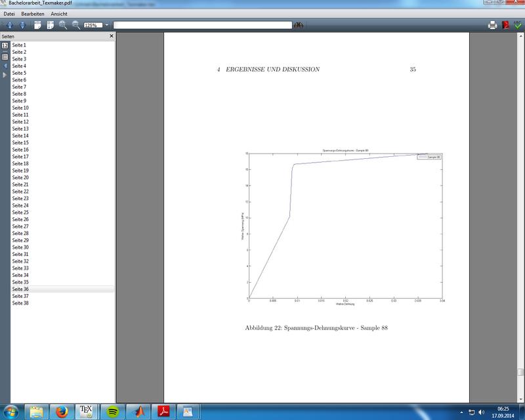Click the search text field
525x420 pixels.
[x=202, y=25]
